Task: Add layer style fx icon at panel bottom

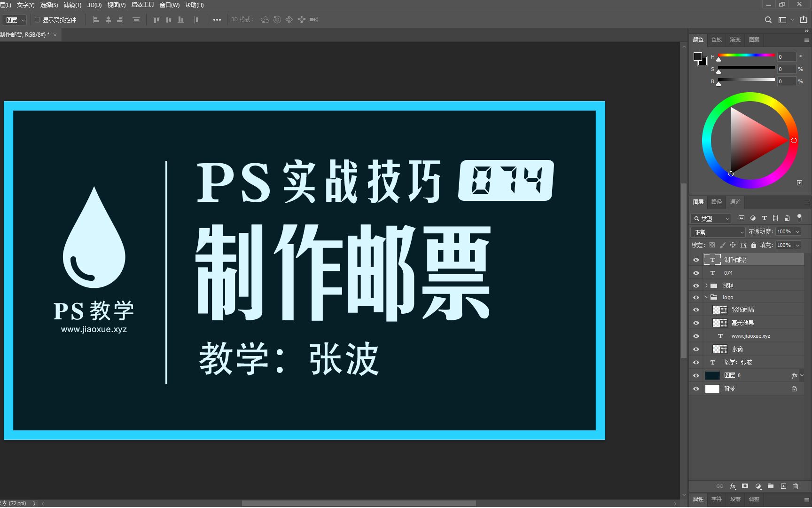Action: pyautogui.click(x=733, y=486)
